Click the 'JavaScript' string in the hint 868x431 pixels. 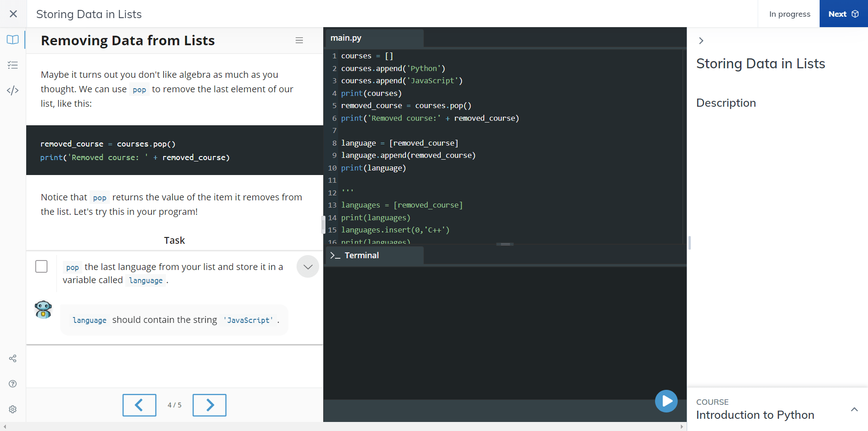click(248, 320)
